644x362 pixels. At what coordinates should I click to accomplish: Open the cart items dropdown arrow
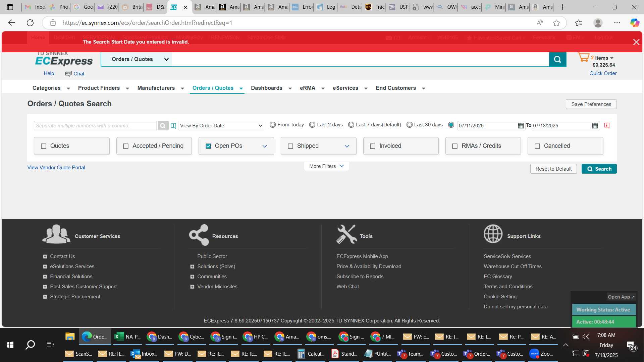(612, 58)
